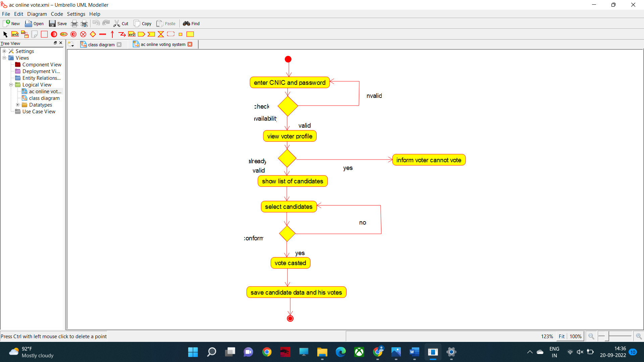Click the print preview icon

click(x=84, y=23)
